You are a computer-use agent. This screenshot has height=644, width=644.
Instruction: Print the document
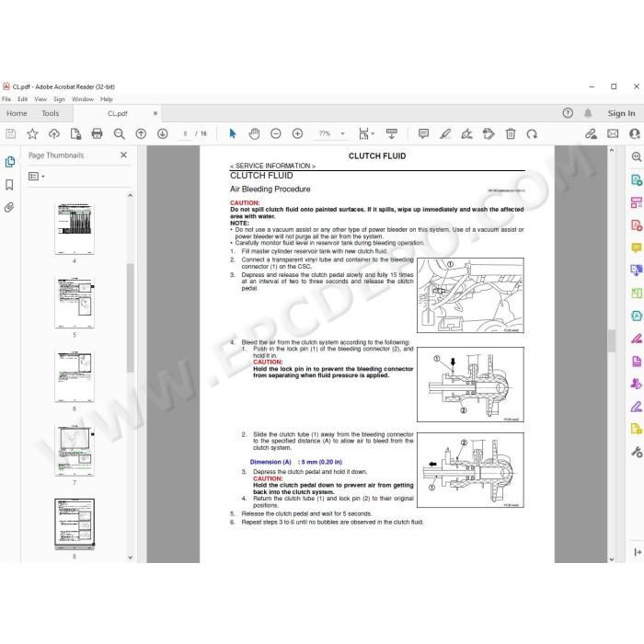(x=97, y=134)
